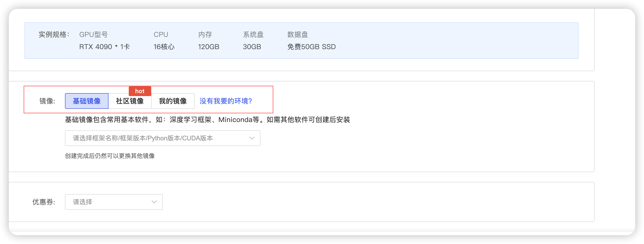The image size is (644, 244).
Task: Click the base image description text
Action: (207, 120)
